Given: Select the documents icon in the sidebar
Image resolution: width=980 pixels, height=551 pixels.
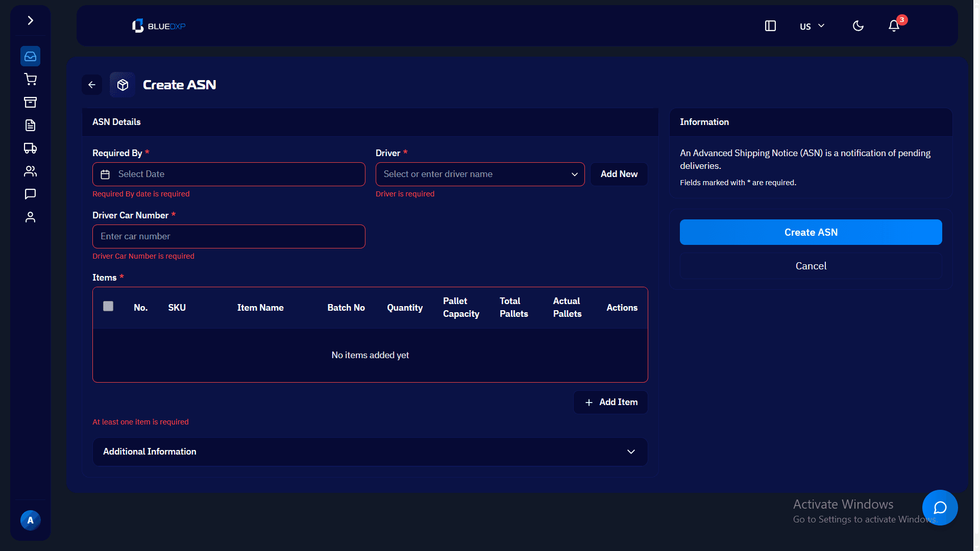Looking at the screenshot, I should tap(30, 125).
